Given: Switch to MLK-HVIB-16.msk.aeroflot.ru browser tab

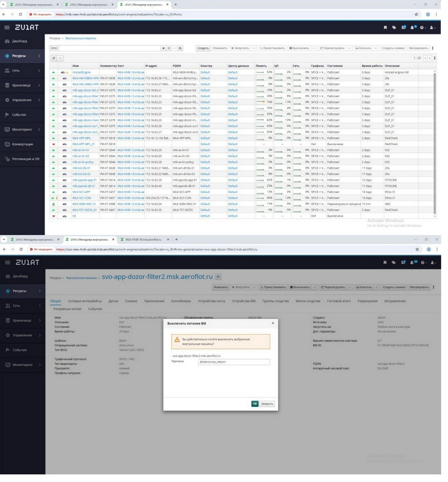Looking at the screenshot, I should click(x=143, y=240).
